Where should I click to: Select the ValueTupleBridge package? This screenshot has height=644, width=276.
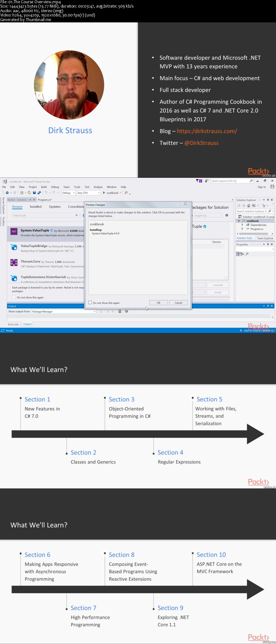46,248
